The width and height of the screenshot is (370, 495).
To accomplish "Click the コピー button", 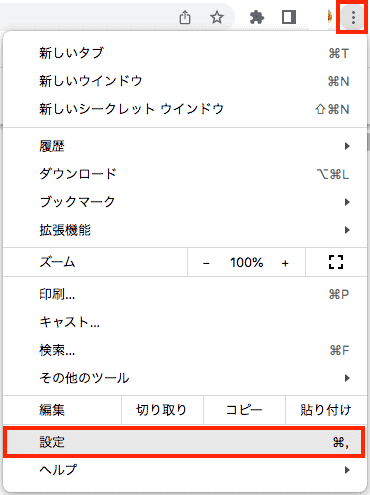I will coord(244,410).
